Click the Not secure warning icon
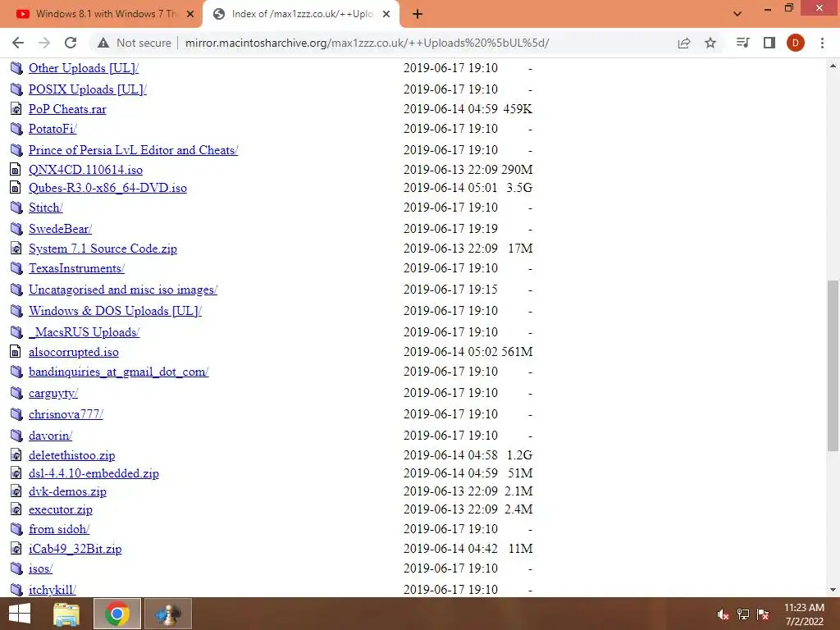This screenshot has width=840, height=630. click(x=103, y=43)
